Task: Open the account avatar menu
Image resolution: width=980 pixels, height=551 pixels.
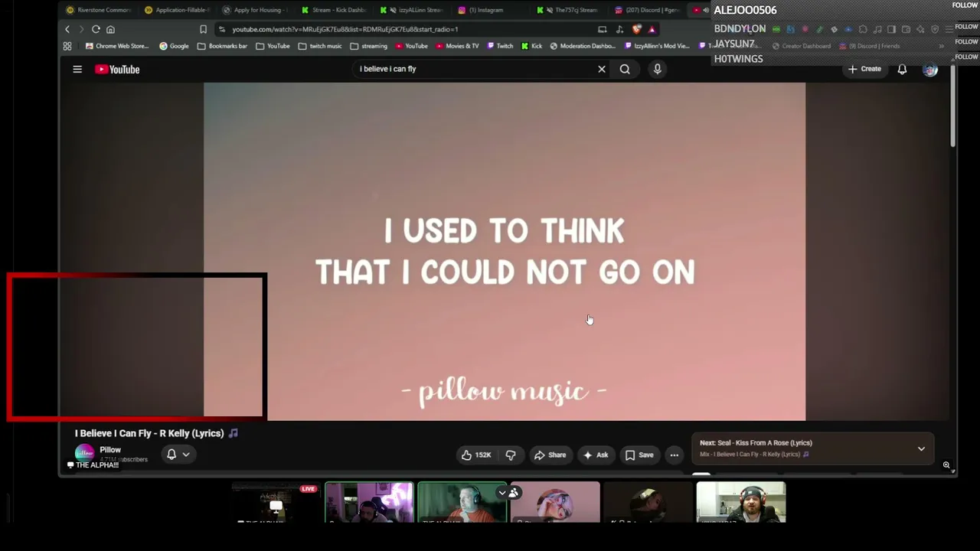Action: 930,70
